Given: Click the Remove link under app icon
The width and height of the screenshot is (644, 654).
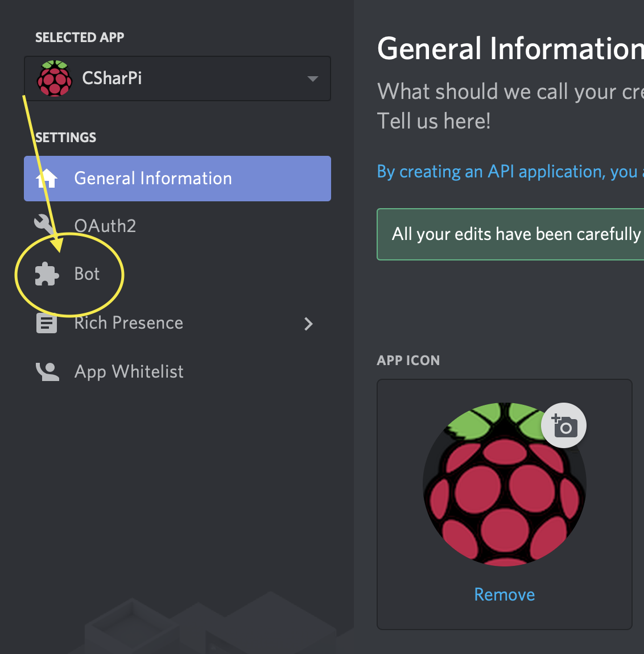Looking at the screenshot, I should 504,594.
